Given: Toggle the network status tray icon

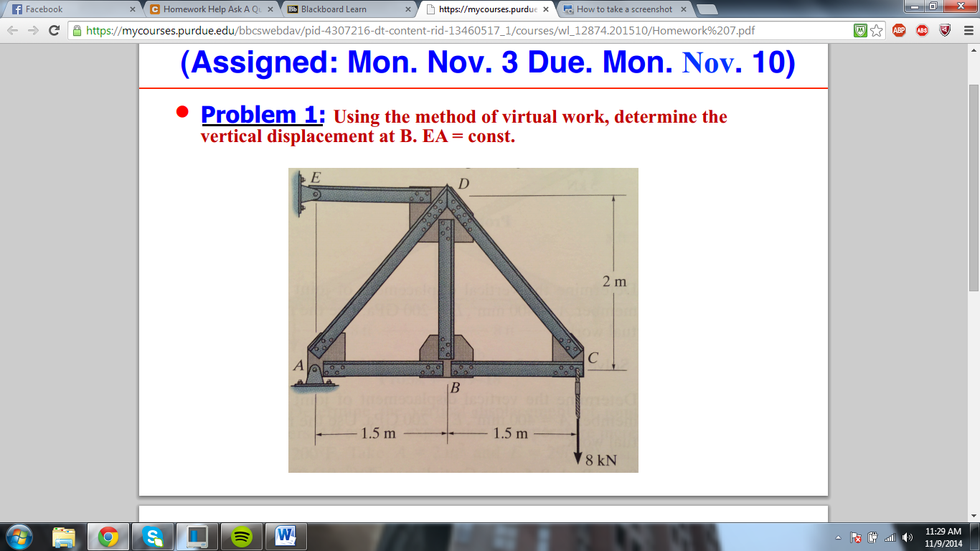Looking at the screenshot, I should [x=892, y=537].
